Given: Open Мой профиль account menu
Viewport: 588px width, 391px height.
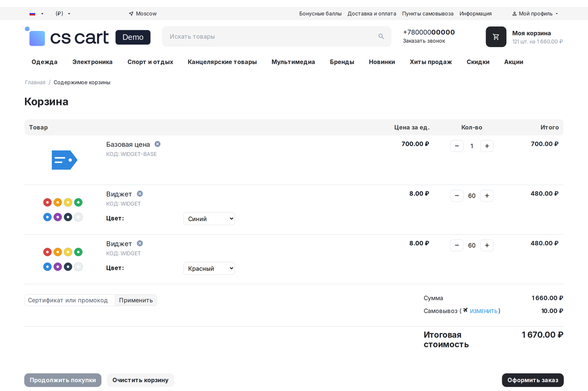Looking at the screenshot, I should tap(535, 14).
